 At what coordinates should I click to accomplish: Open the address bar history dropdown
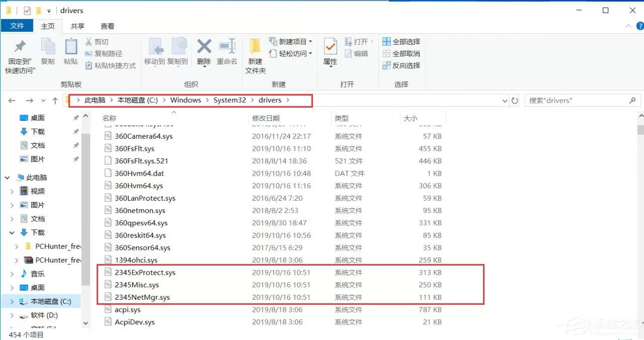coord(505,101)
